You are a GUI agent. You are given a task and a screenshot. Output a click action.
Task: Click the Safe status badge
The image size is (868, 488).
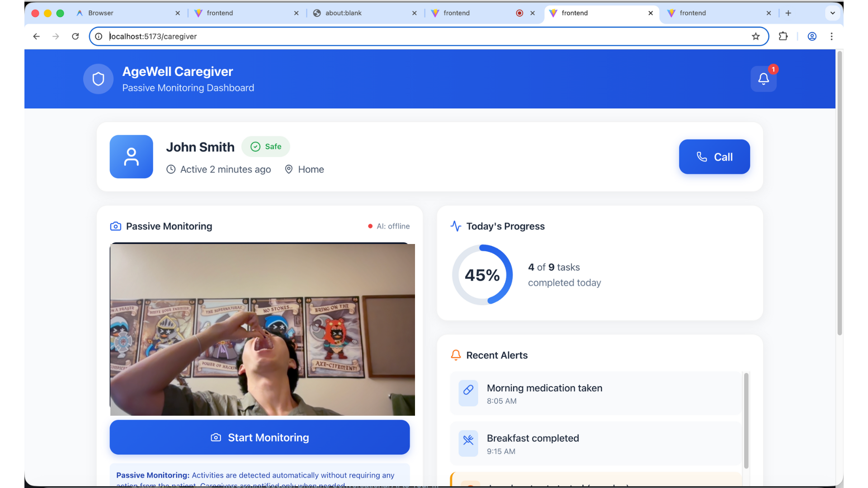pos(266,147)
